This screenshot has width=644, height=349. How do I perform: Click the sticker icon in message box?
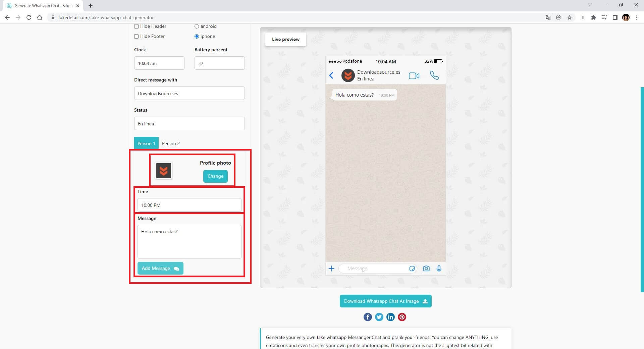click(412, 269)
